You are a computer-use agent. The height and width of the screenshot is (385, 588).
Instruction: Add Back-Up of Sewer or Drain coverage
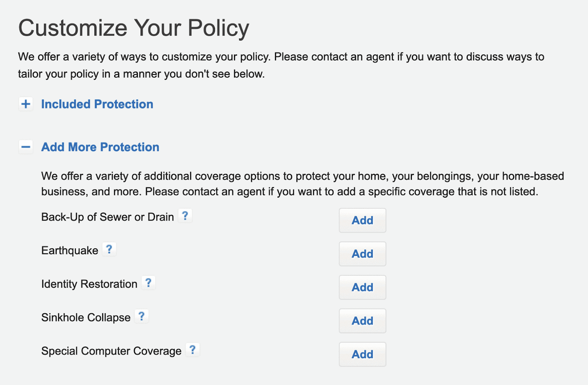click(362, 220)
